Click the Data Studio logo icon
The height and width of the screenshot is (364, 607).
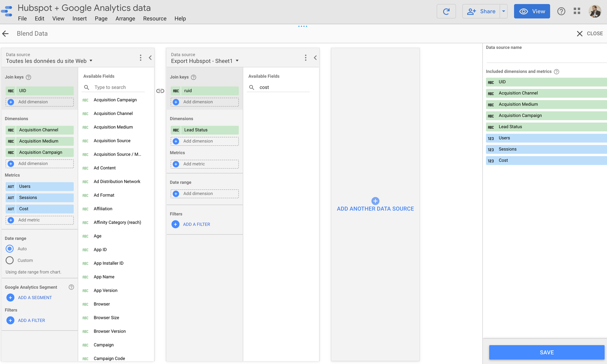(7, 11)
